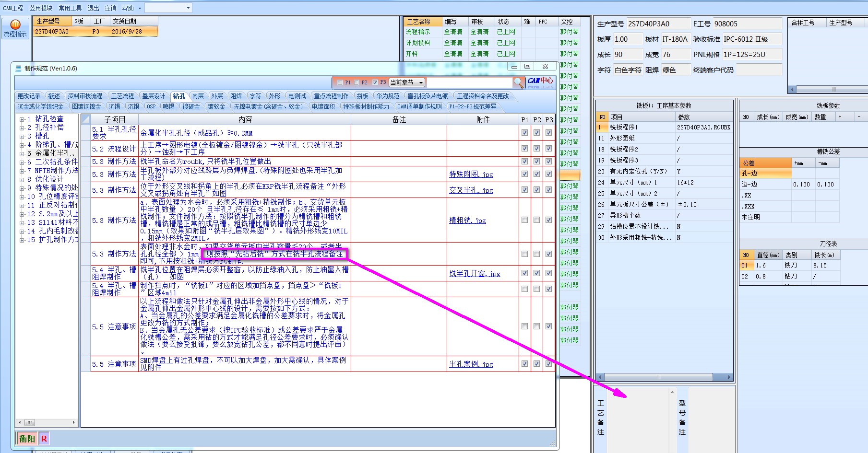Image resolution: width=868 pixels, height=453 pixels.
Task: Select tool row 01 铣刀 in 刀径表
Action: 789,265
